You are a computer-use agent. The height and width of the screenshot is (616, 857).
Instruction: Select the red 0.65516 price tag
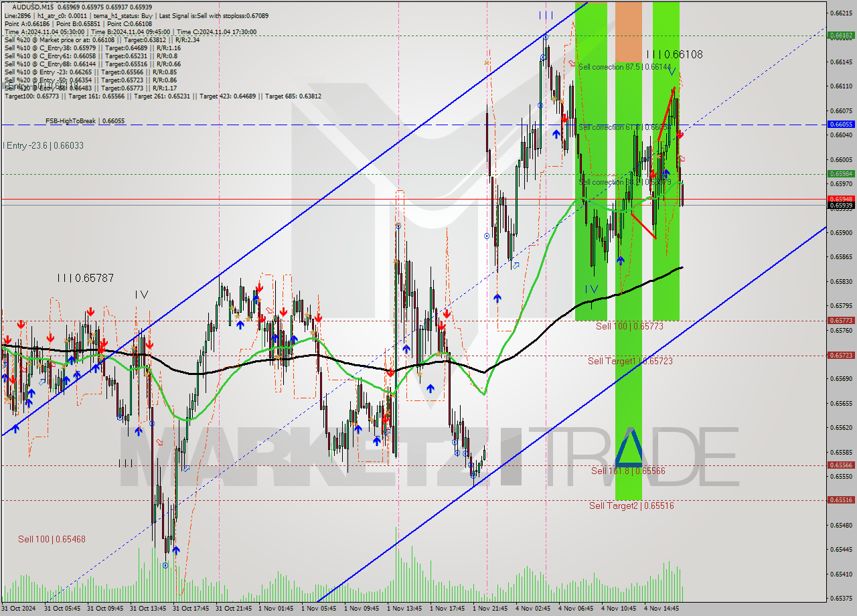click(841, 500)
